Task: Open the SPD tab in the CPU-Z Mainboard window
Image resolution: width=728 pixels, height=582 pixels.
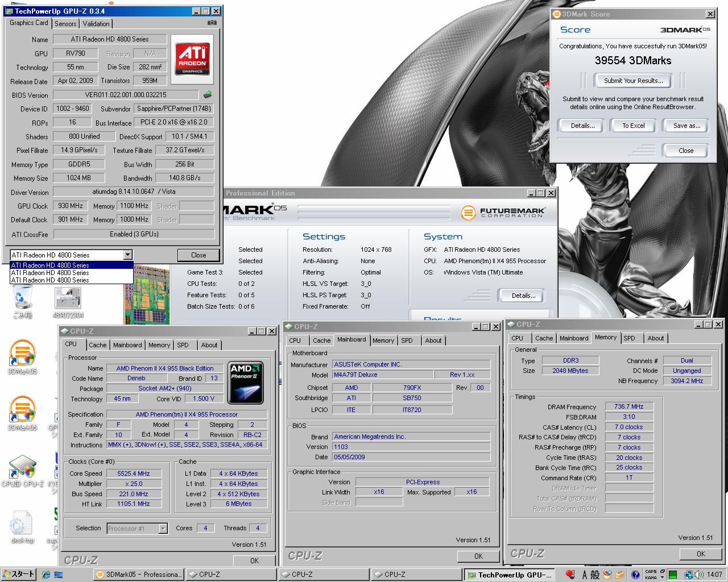Action: click(407, 340)
